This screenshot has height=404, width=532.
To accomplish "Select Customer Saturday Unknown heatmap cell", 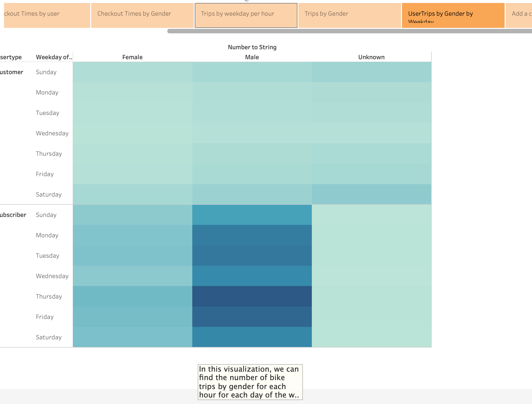I will click(371, 194).
